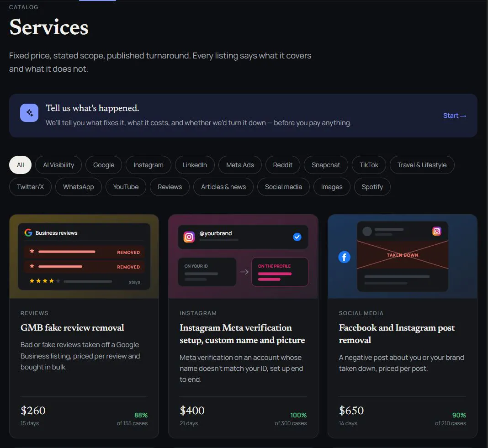
Task: Filter services by Google
Action: point(104,165)
